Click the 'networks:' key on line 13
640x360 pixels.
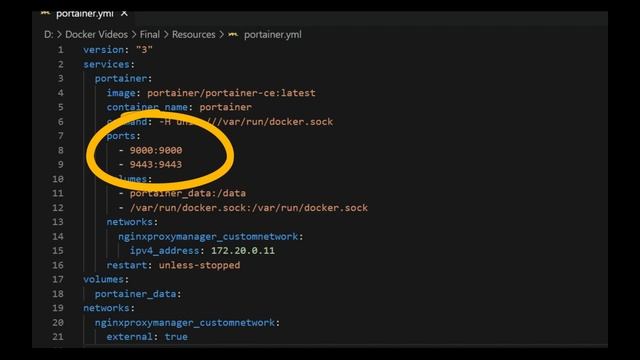132,222
